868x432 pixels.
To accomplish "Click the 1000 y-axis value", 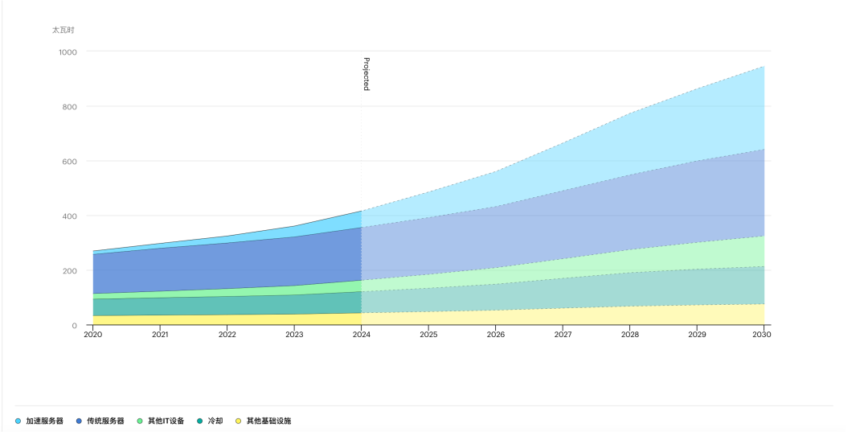I will pyautogui.click(x=68, y=51).
